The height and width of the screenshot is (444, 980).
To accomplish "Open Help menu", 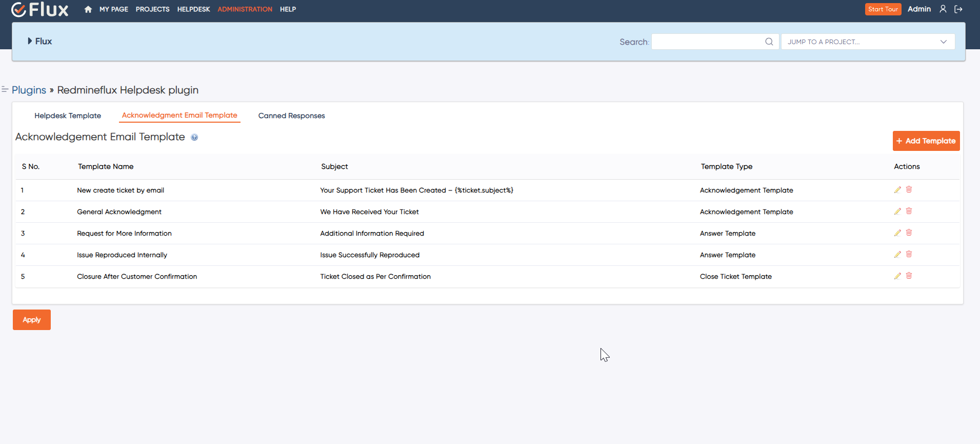I will tap(288, 9).
